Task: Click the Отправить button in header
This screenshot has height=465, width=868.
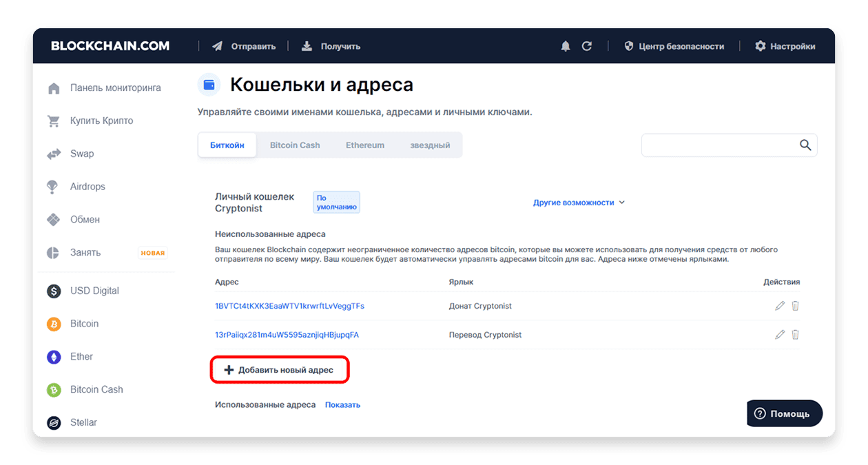Action: coord(244,46)
